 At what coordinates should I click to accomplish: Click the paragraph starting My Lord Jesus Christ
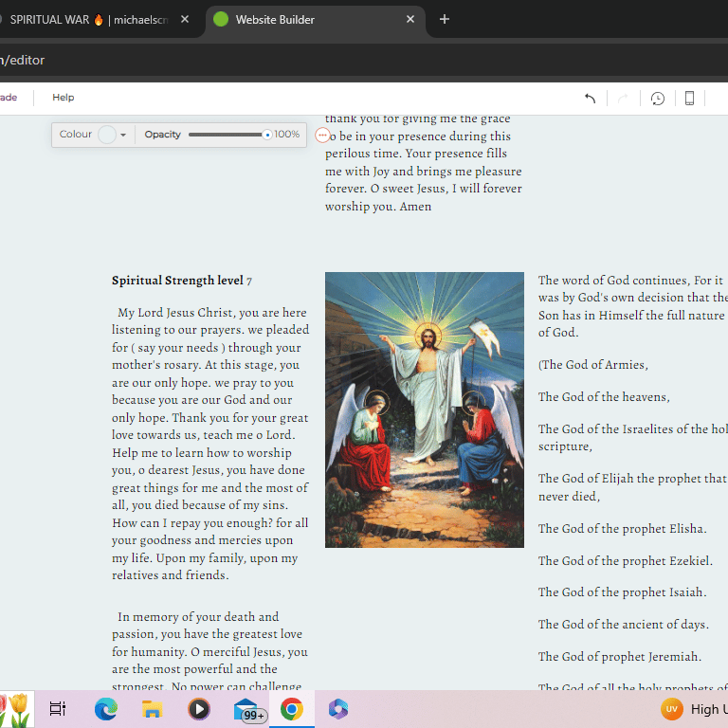[210, 444]
